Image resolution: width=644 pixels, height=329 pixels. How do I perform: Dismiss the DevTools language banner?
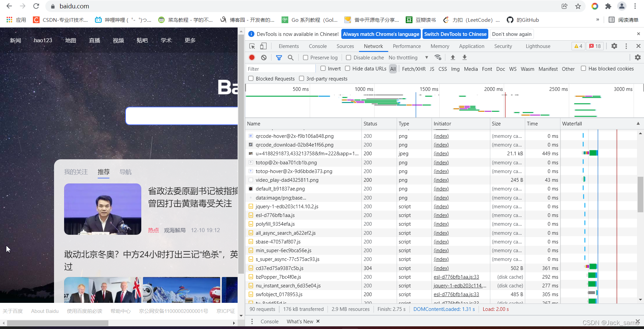pos(638,34)
